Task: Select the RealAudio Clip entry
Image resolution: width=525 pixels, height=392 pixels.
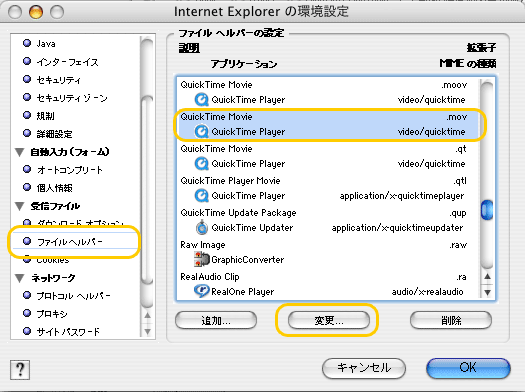Action: 328,284
